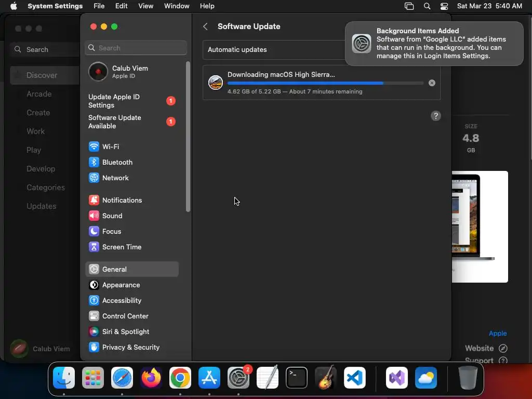
Task: Select General in sidebar
Action: coord(131,270)
